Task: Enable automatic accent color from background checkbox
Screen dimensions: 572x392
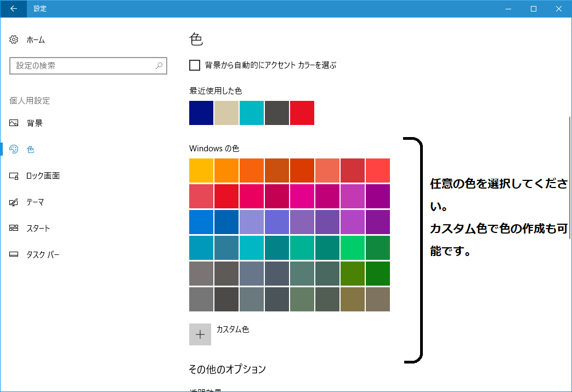Action: [x=195, y=65]
